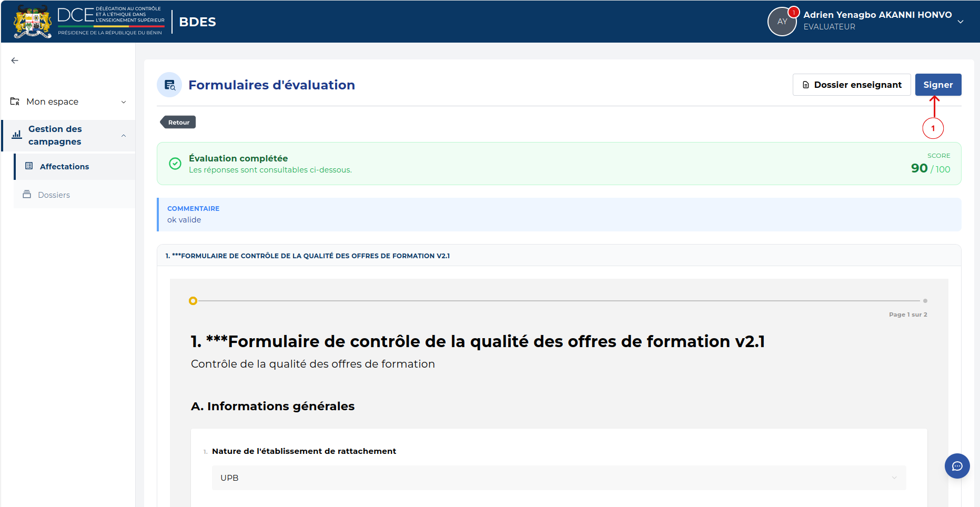
Task: Click the AY user avatar
Action: (782, 22)
